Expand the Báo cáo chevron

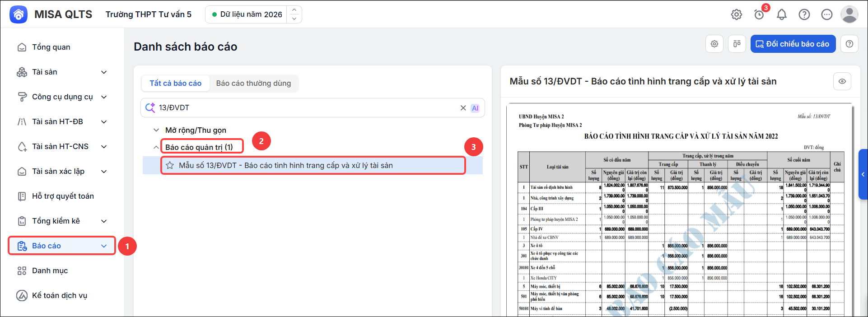[x=104, y=246]
